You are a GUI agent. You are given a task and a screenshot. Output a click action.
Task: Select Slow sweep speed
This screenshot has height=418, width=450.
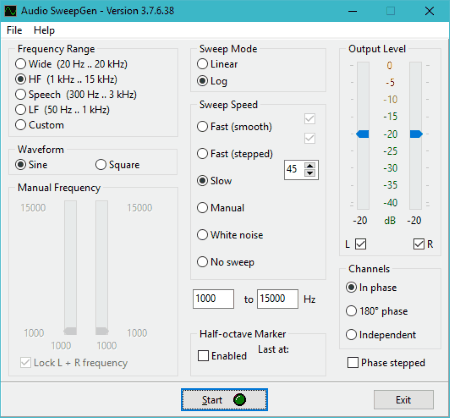(214, 180)
